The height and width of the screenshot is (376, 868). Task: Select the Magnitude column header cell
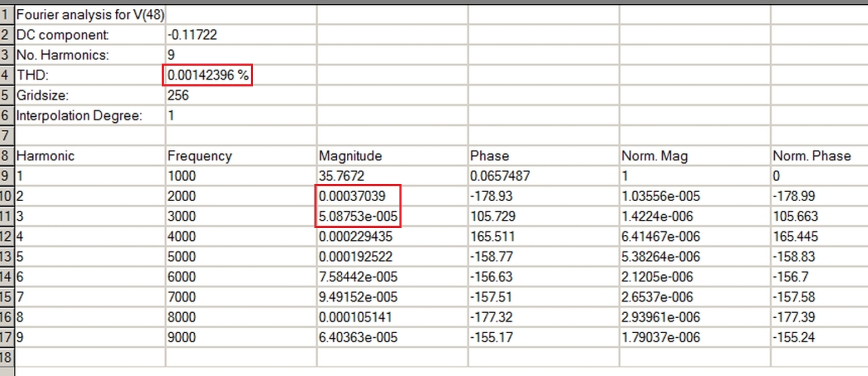click(392, 156)
